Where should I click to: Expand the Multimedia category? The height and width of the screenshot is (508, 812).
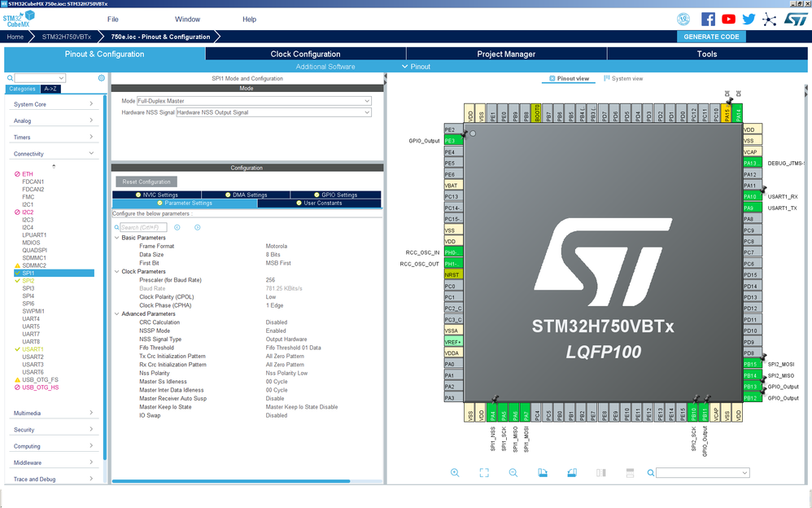point(53,413)
